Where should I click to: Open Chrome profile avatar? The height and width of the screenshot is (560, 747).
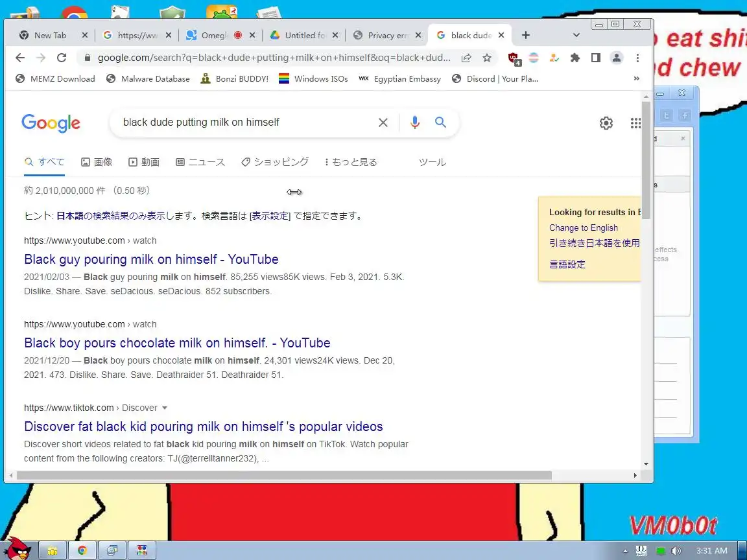[x=617, y=58]
